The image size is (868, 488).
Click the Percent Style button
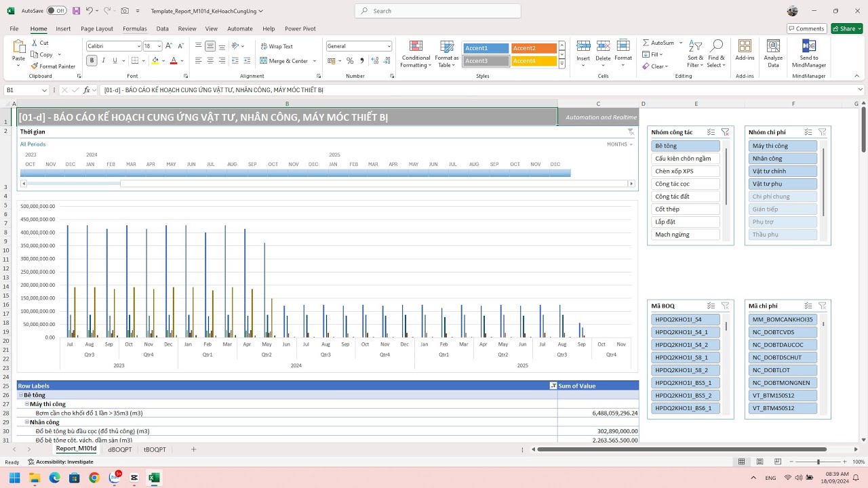pyautogui.click(x=350, y=60)
